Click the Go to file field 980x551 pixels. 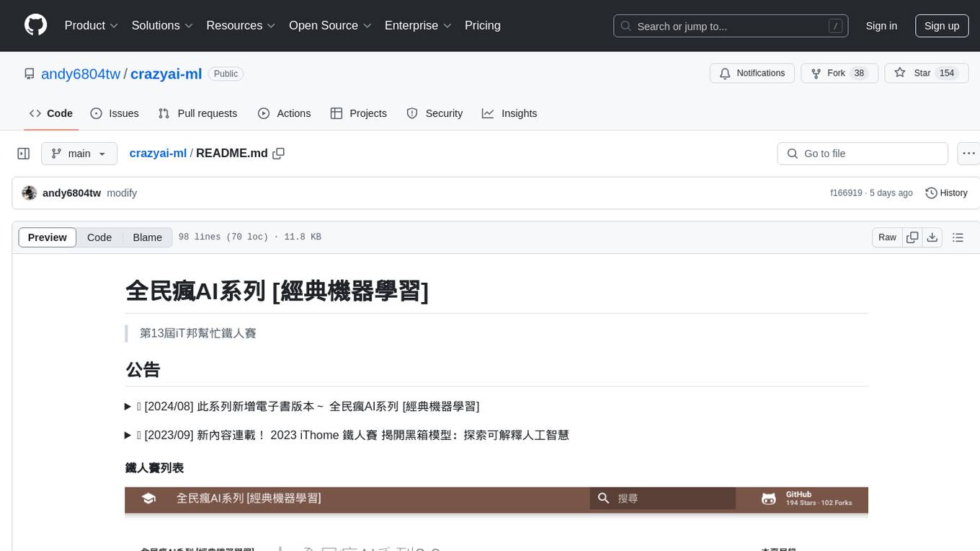[x=863, y=154]
